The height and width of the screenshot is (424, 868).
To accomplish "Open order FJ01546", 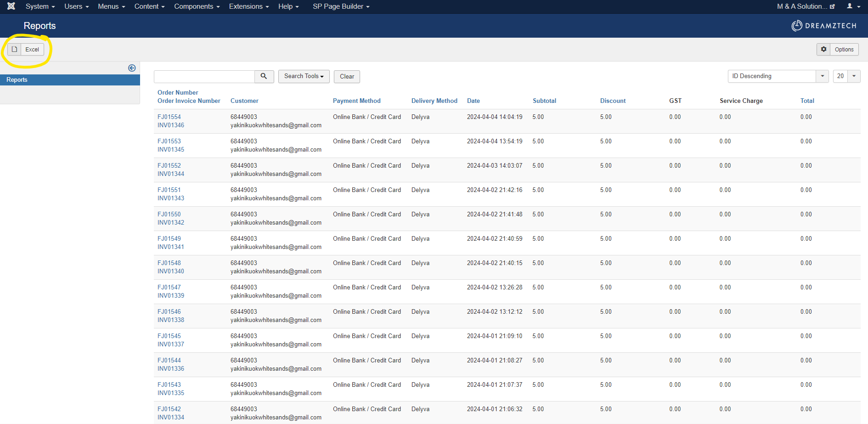I will pyautogui.click(x=169, y=311).
